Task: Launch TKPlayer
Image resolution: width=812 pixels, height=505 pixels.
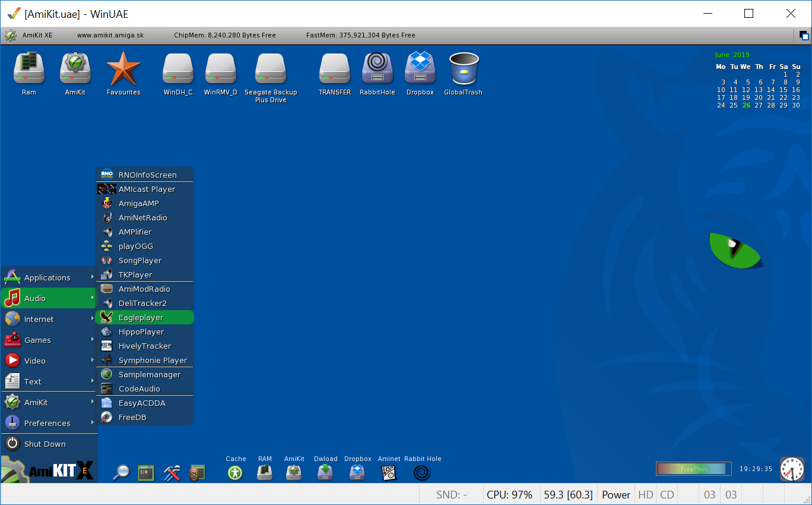Action: 145,274
